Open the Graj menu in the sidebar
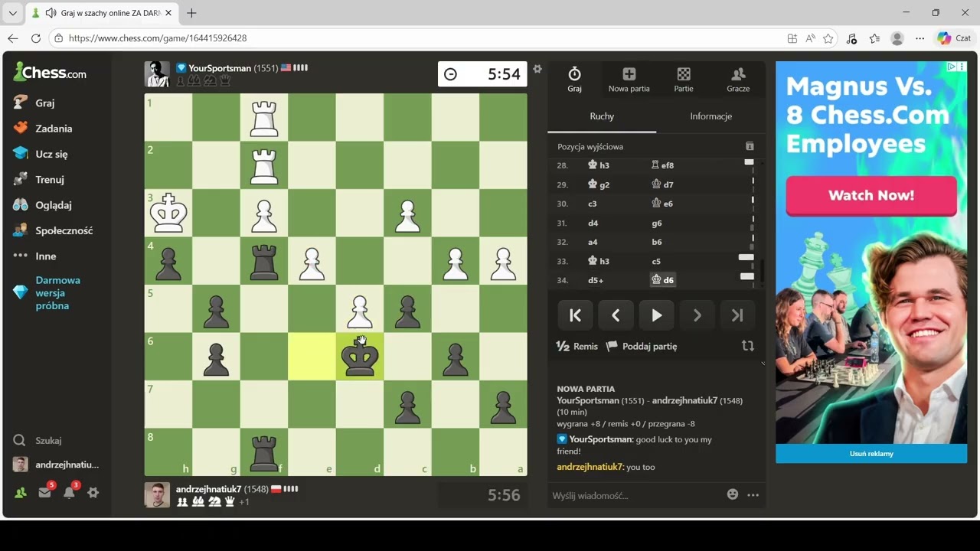Screen dimensions: 980x551 pos(34,103)
